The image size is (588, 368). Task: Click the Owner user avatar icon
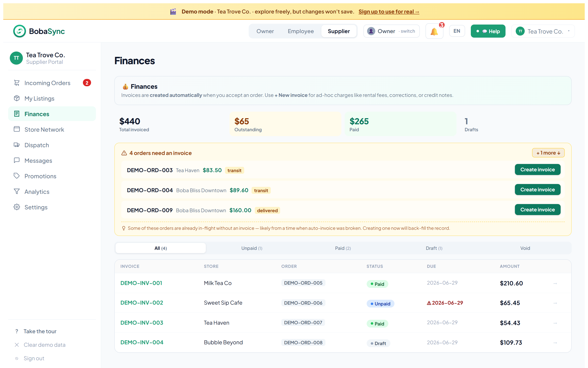coord(371,31)
